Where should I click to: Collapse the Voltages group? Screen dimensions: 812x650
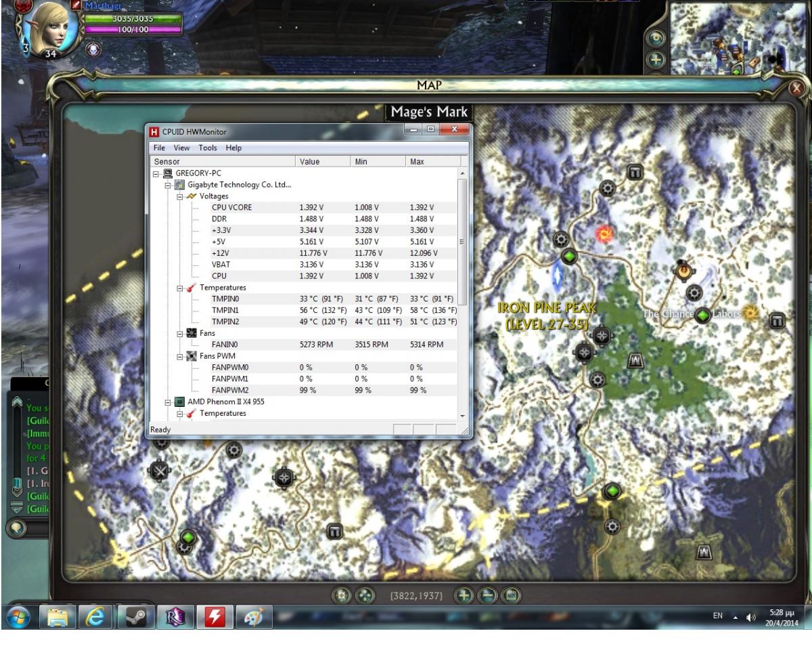click(180, 196)
